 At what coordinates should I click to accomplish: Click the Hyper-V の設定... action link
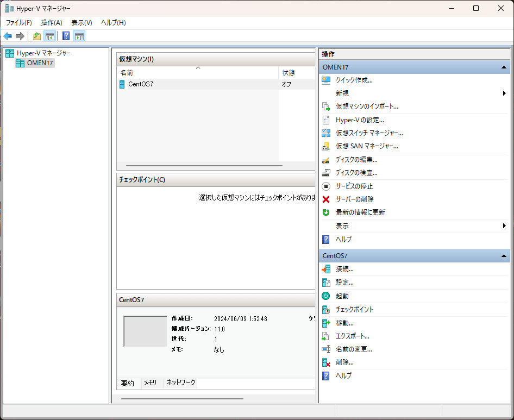pyautogui.click(x=360, y=120)
